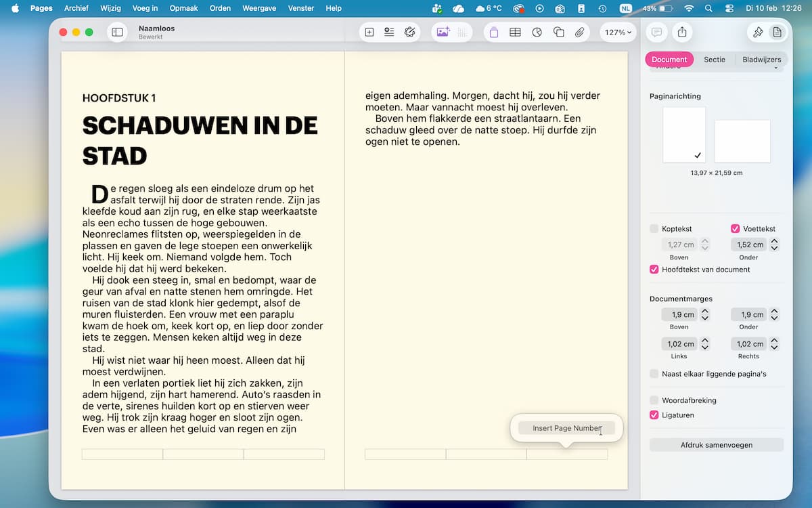
Task: Uncheck the Voettekst checkbox
Action: click(x=735, y=229)
